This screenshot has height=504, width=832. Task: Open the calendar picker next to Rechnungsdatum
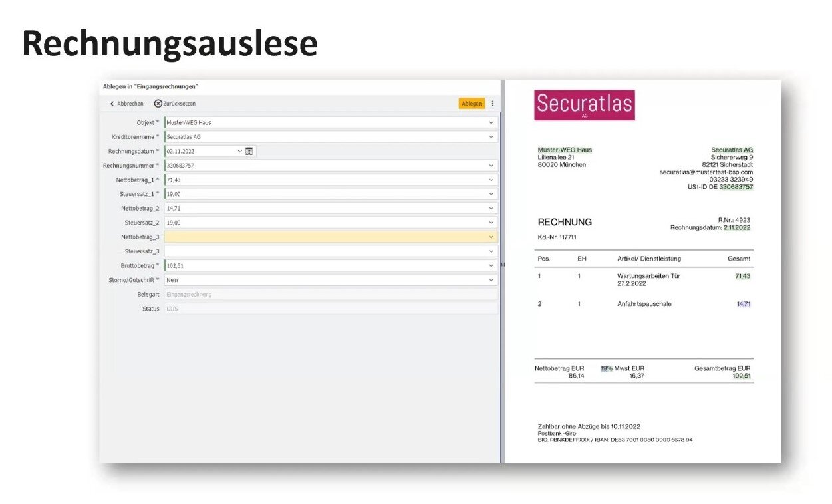(x=249, y=151)
